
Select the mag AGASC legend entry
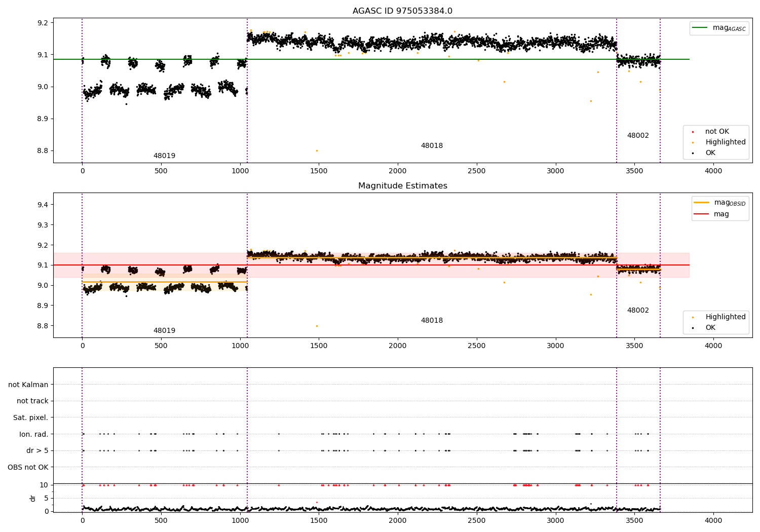click(x=719, y=28)
